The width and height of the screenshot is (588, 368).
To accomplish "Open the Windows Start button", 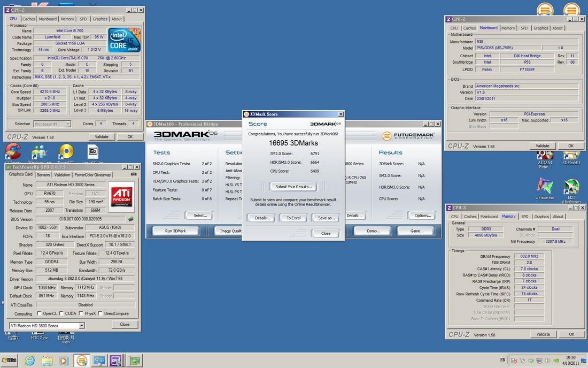I will (x=10, y=361).
